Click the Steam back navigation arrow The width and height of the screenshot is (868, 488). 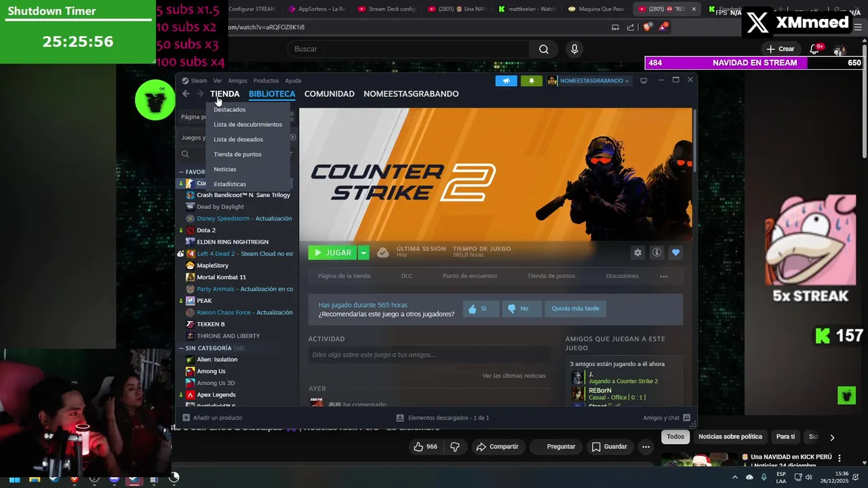click(186, 94)
